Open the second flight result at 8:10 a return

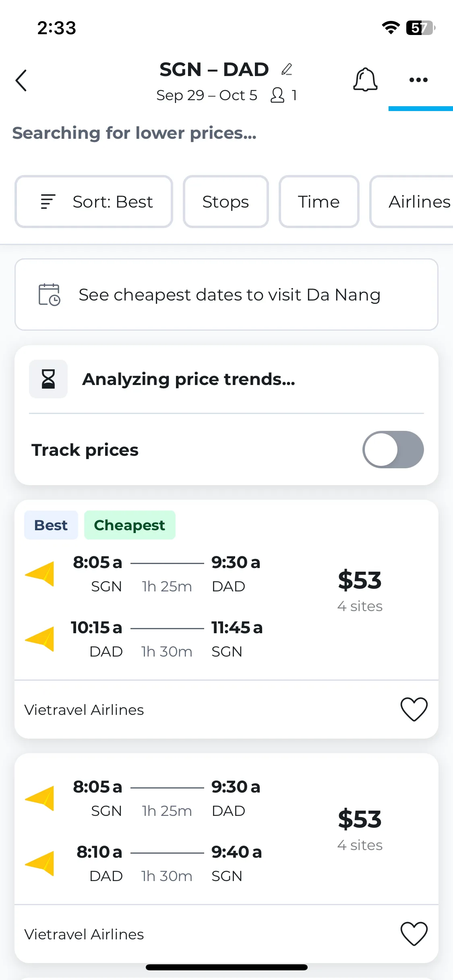tap(226, 829)
